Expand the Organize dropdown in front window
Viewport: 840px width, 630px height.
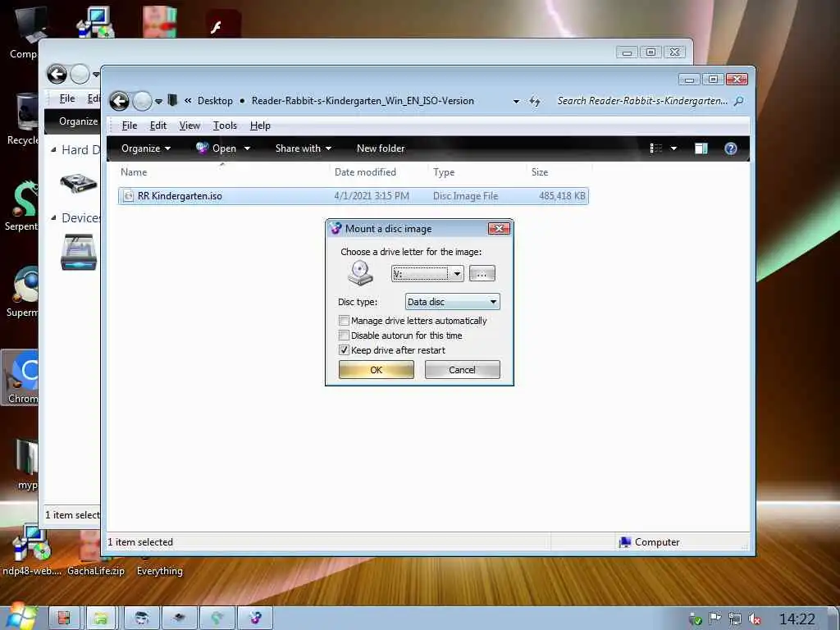point(146,148)
